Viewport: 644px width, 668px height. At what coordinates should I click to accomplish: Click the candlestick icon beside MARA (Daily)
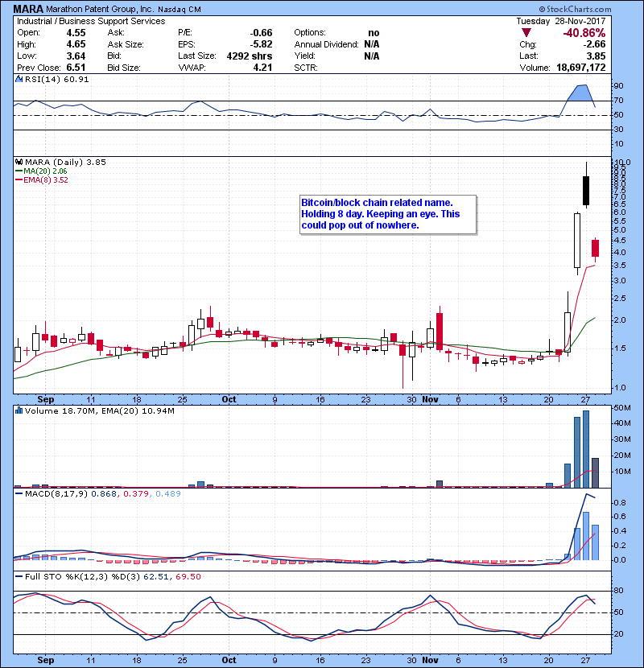click(x=19, y=162)
